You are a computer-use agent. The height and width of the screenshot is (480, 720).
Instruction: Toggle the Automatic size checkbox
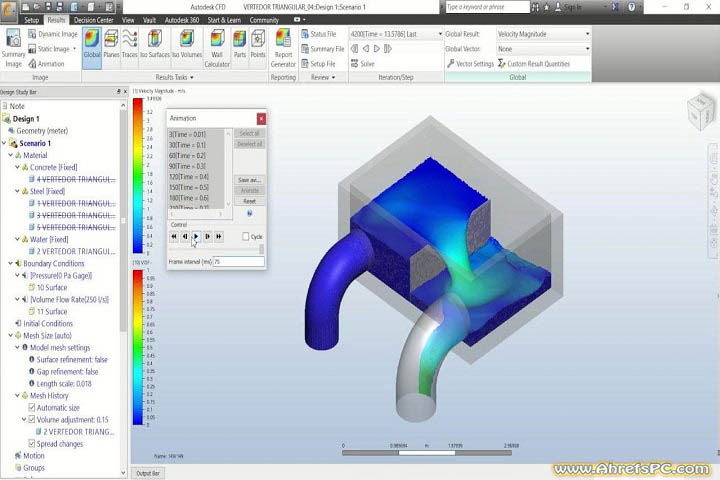point(32,407)
